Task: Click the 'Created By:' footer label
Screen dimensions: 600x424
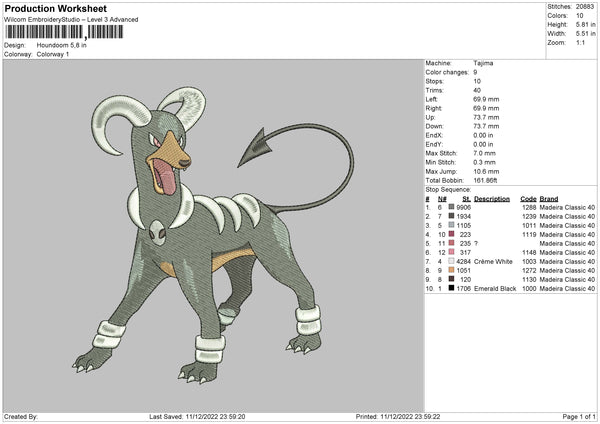Action: point(21,417)
